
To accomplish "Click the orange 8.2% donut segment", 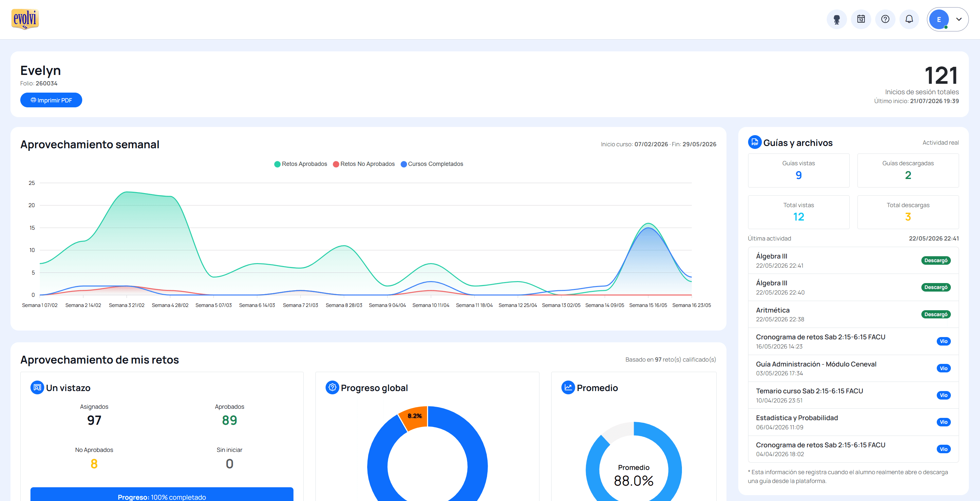I will tap(414, 417).
